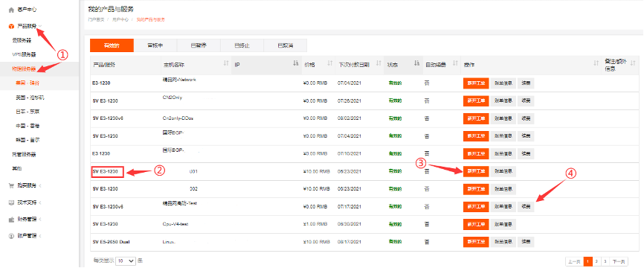Click sort arrows in 下次付款日期 column header
The width and height of the screenshot is (644, 268).
pyautogui.click(x=379, y=63)
